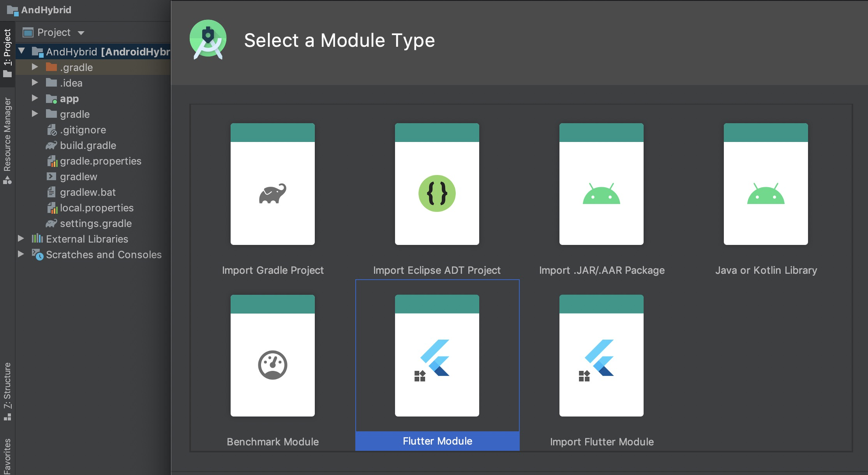Open the Z: Structure side tab
This screenshot has height=475, width=868.
tap(7, 392)
